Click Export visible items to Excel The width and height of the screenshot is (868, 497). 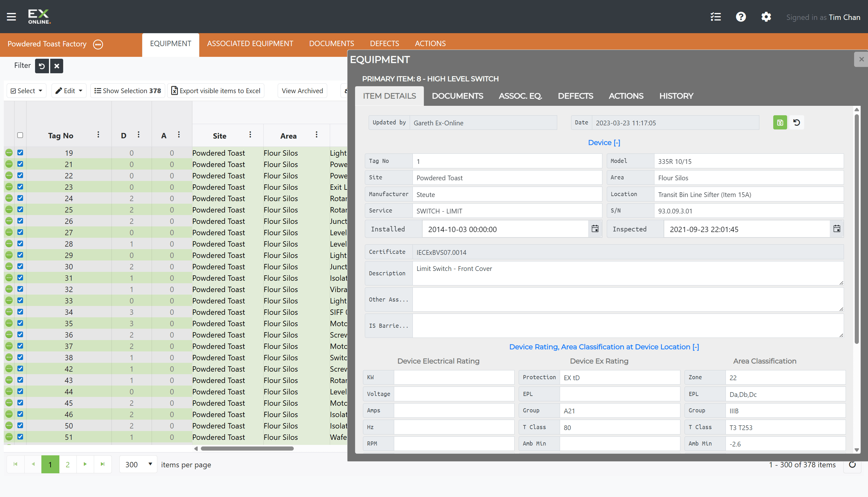[x=216, y=91]
